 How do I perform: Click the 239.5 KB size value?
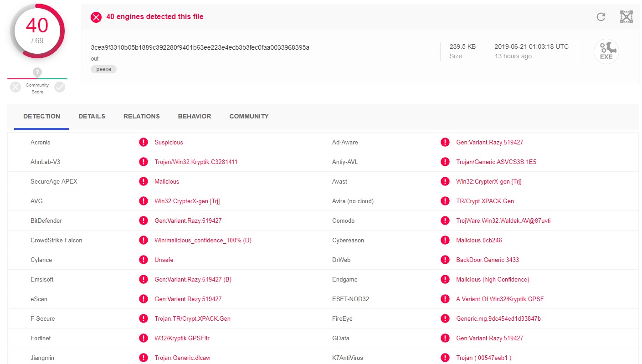[462, 46]
